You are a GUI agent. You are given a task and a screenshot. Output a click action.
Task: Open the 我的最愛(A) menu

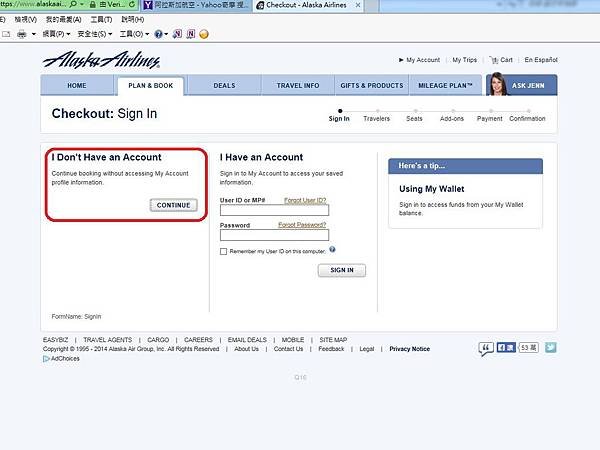[x=64, y=19]
